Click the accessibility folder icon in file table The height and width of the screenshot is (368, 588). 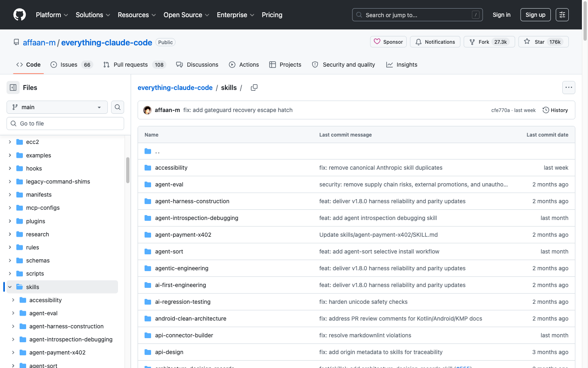[x=148, y=168]
